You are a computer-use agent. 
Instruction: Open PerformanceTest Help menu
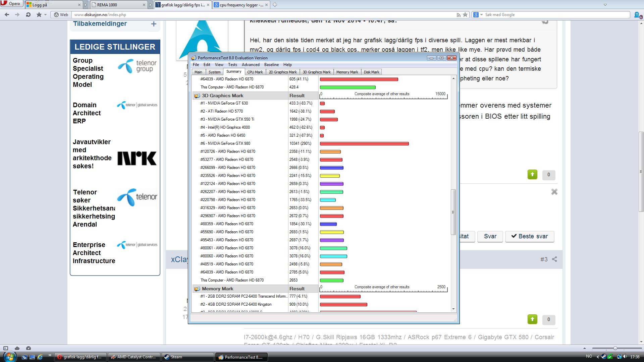point(287,65)
